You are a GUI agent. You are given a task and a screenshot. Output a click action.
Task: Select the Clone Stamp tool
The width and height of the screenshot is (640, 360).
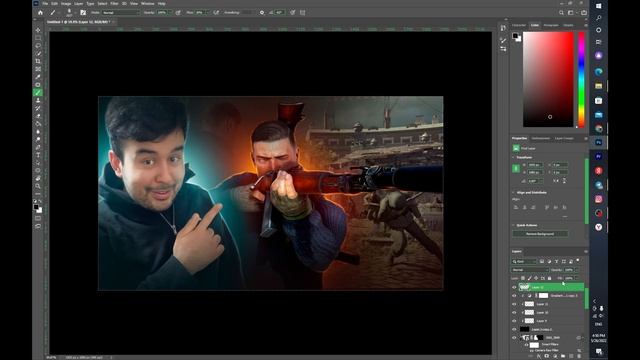[38, 100]
